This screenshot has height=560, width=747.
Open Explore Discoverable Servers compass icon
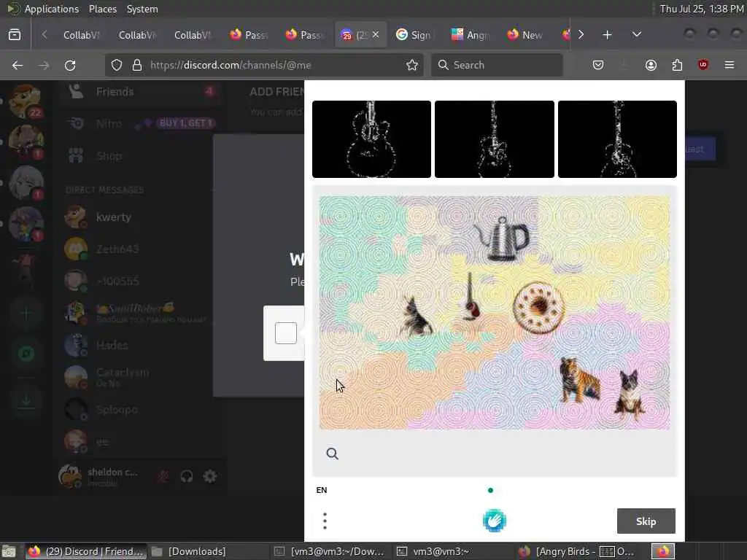(x=26, y=354)
